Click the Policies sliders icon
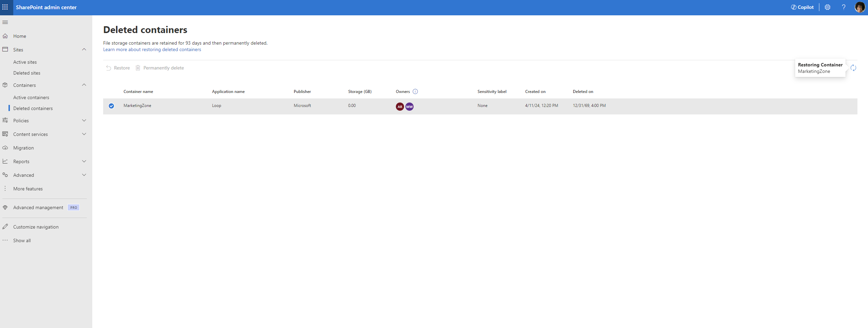The image size is (868, 328). point(5,120)
